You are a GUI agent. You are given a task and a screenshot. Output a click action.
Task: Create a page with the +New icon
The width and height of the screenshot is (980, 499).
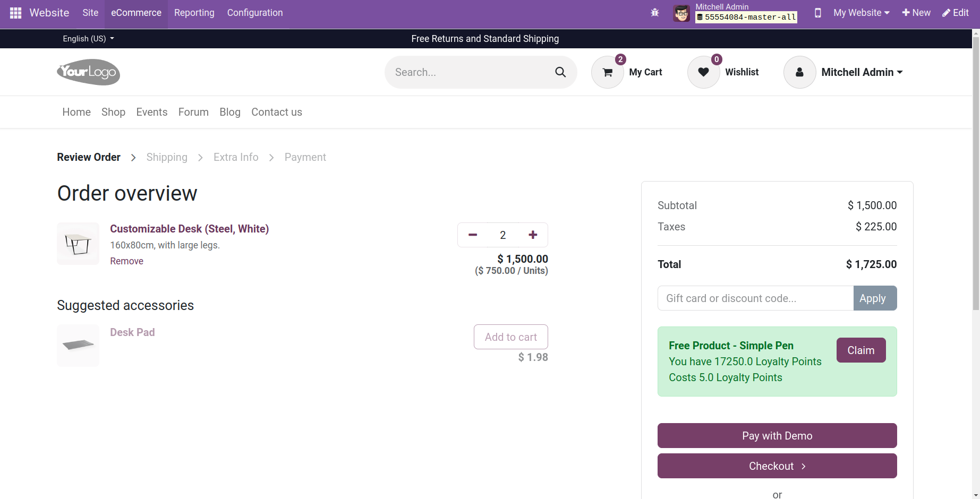pyautogui.click(x=916, y=12)
